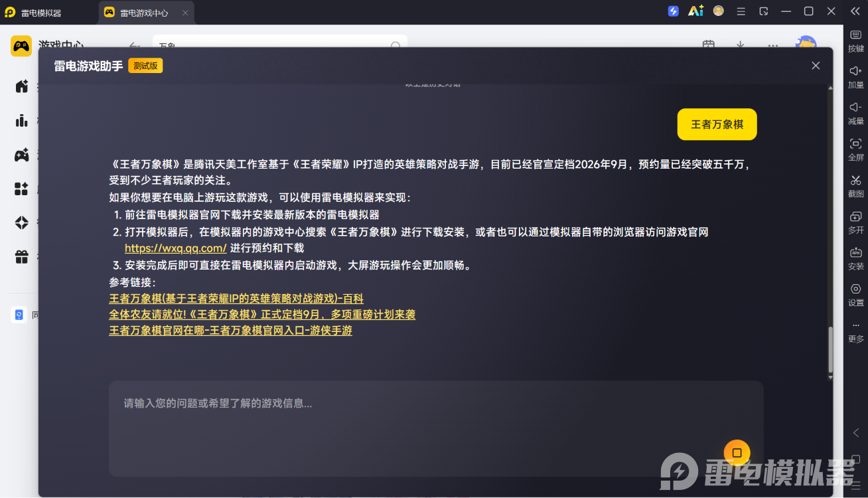Open the gamepad icon in game center sidebar

(22, 155)
